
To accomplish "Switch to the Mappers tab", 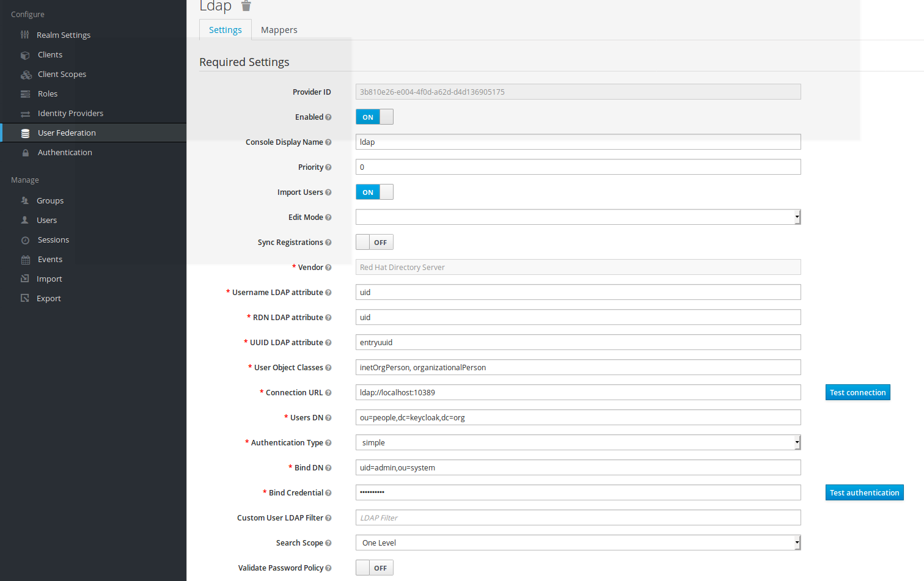I will (279, 29).
